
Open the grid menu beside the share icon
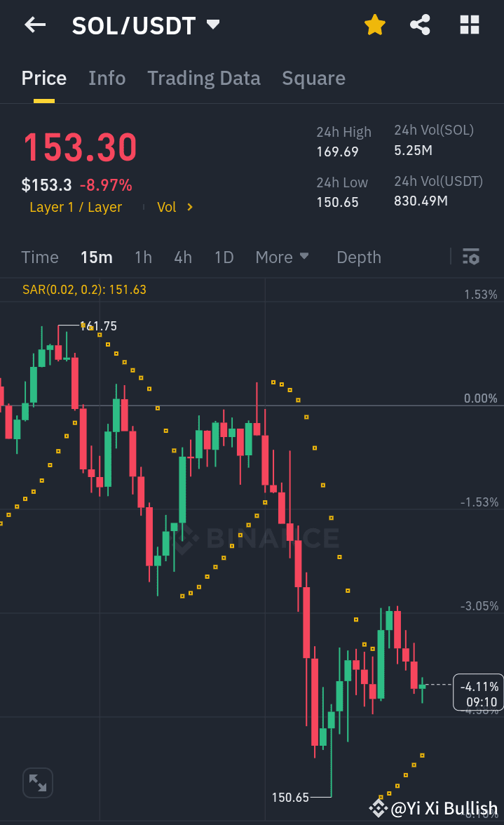tap(469, 25)
